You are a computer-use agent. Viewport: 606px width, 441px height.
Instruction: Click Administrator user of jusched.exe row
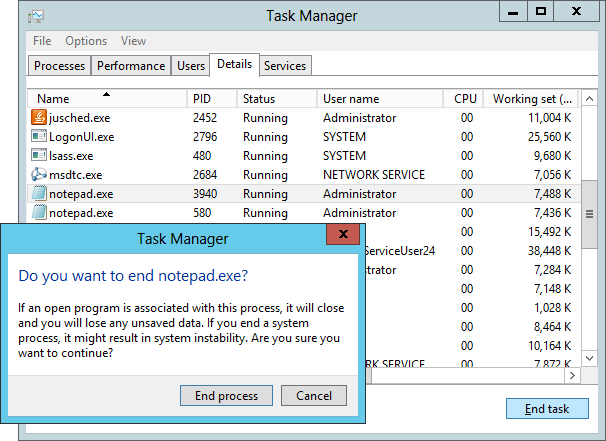tap(359, 118)
